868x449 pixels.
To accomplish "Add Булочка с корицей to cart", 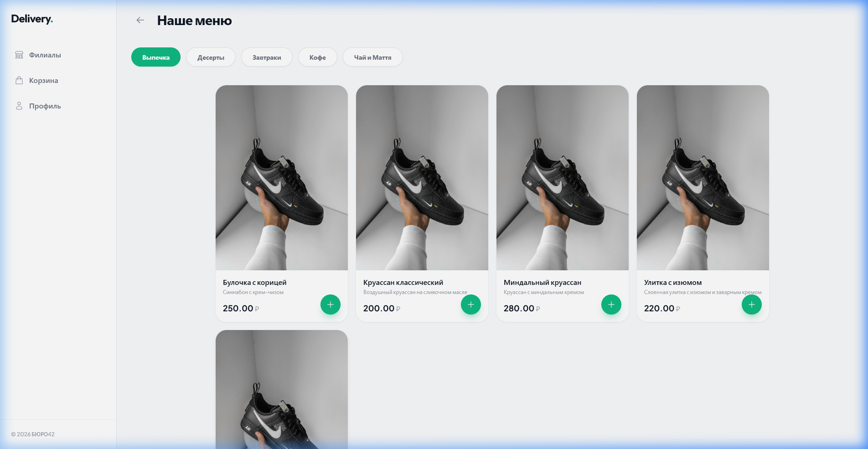I will (331, 304).
